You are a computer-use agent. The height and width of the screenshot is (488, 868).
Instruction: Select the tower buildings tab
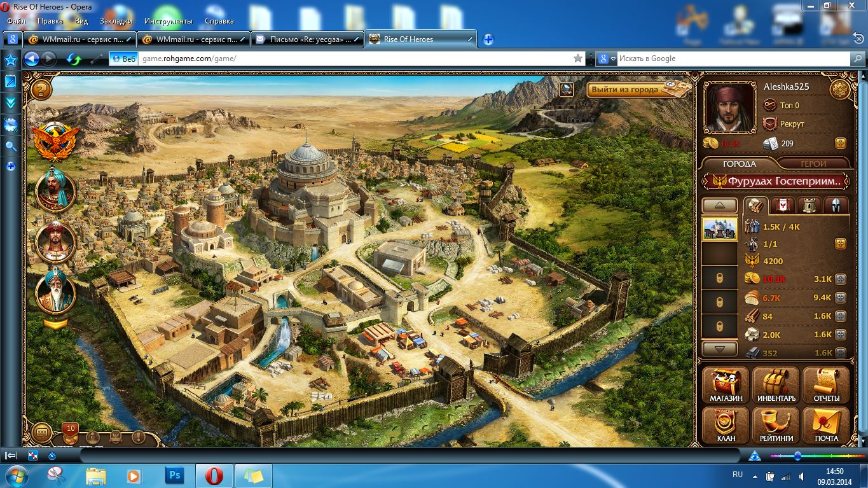coord(809,206)
